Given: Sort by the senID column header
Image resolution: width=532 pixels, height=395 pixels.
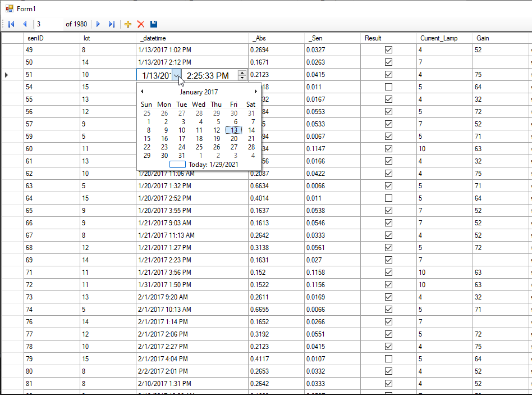Looking at the screenshot, I should [52, 38].
